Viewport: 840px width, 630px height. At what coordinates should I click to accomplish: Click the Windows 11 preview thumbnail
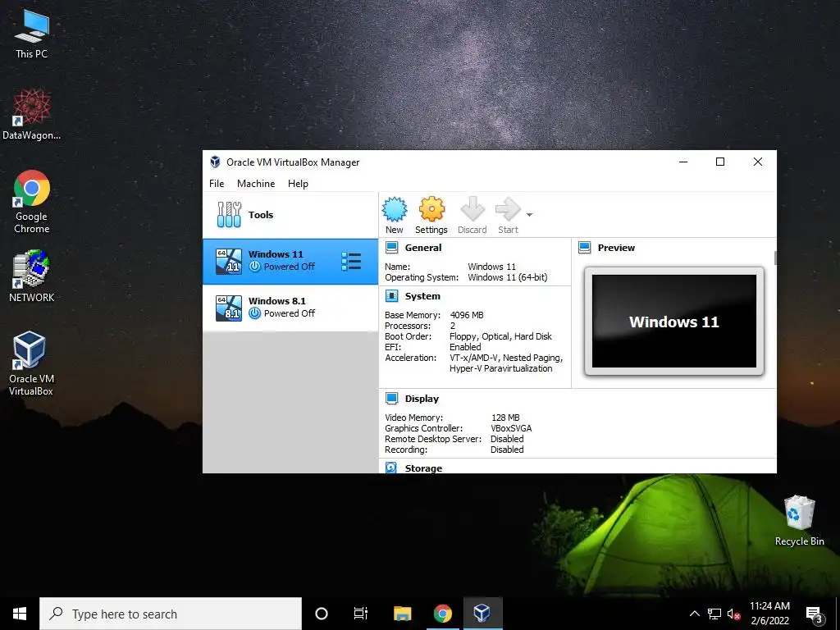click(x=674, y=322)
